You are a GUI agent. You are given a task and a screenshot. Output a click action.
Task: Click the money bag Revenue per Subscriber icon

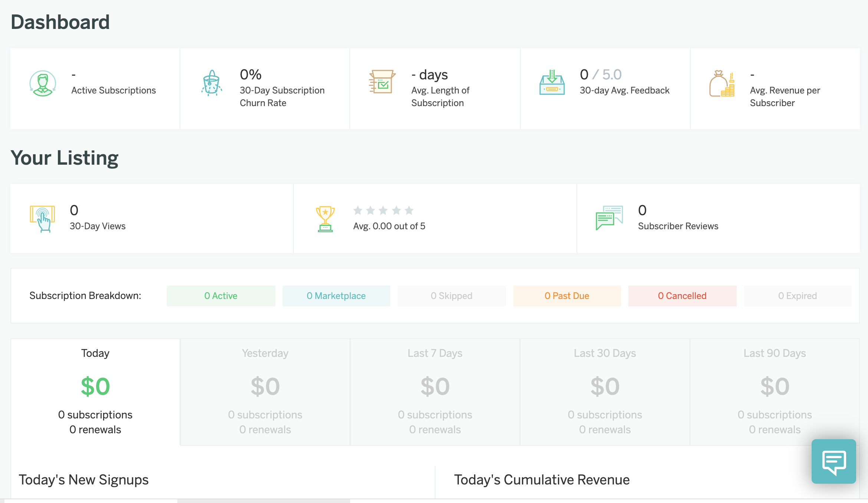(x=721, y=84)
